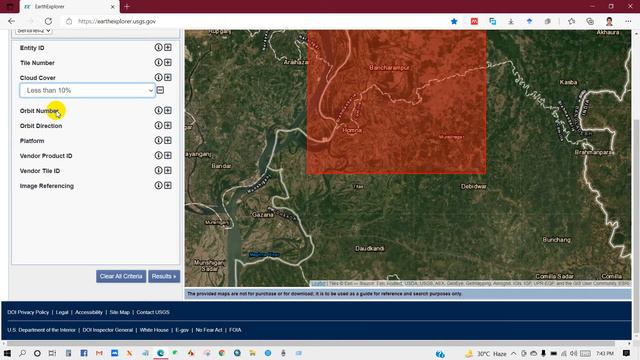Image resolution: width=640 pixels, height=360 pixels.
Task: Click the Clear All Criteria button
Action: (x=121, y=276)
